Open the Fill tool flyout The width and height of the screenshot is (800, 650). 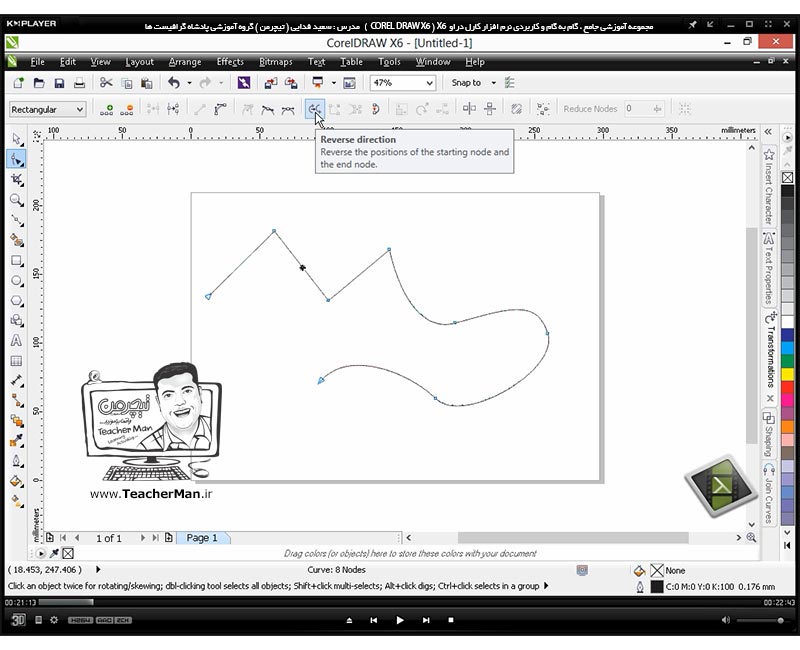click(16, 481)
